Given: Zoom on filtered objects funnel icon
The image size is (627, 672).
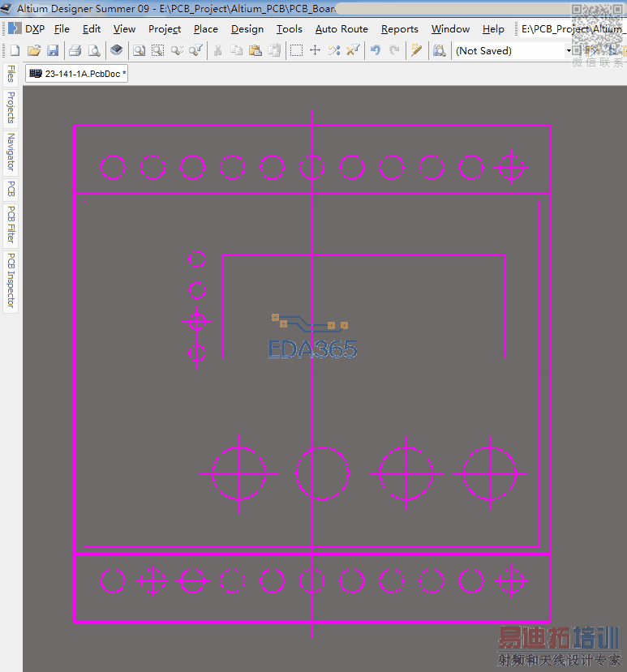Looking at the screenshot, I should [195, 50].
